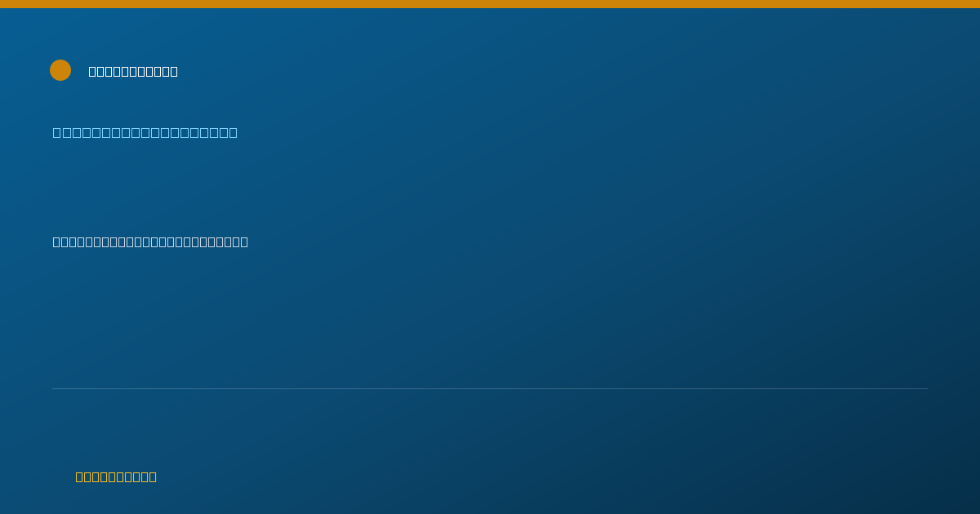Select the white header text beside the orange circle
Screen dimensions: 980x514
click(133, 71)
